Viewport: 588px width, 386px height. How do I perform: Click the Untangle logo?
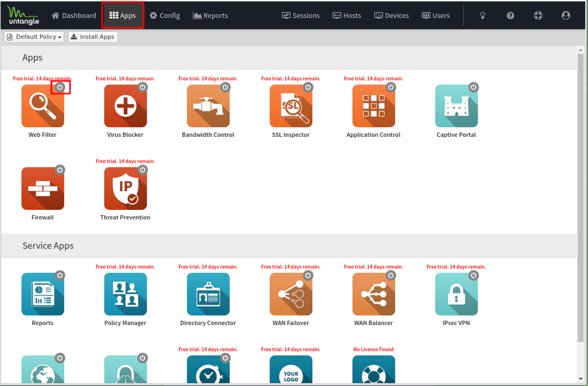tap(23, 16)
